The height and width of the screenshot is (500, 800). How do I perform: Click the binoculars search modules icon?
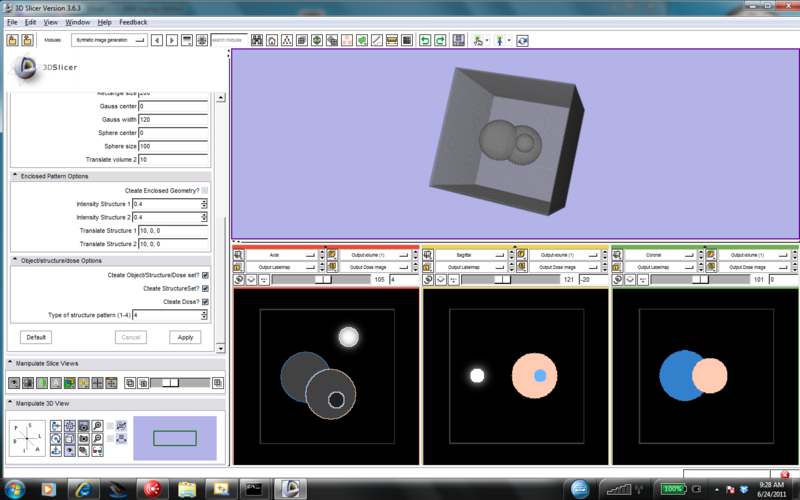(x=257, y=40)
